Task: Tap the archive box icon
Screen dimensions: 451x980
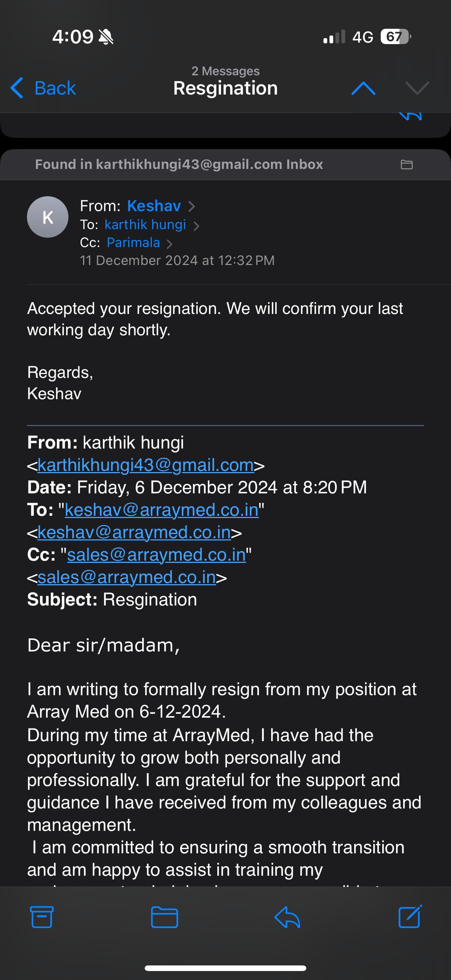Action: (x=42, y=917)
